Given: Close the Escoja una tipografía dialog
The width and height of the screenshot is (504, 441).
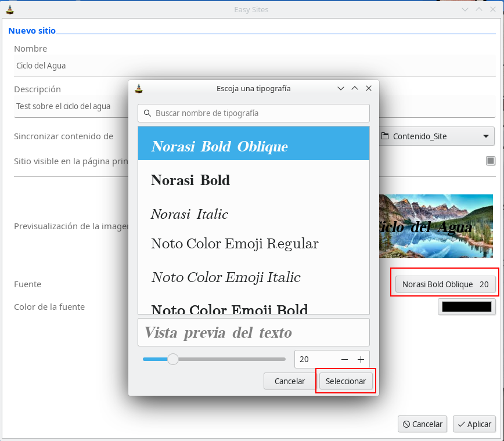Looking at the screenshot, I should pyautogui.click(x=368, y=88).
